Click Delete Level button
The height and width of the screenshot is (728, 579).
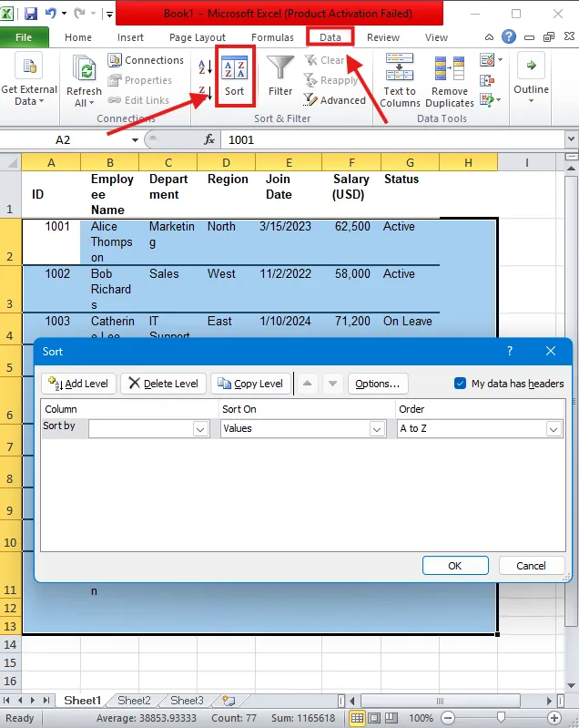(x=163, y=384)
